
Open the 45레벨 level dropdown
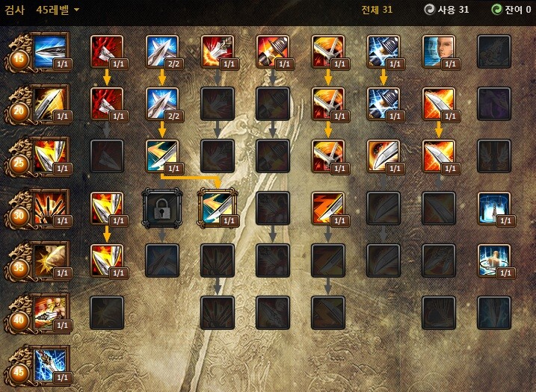pyautogui.click(x=58, y=10)
